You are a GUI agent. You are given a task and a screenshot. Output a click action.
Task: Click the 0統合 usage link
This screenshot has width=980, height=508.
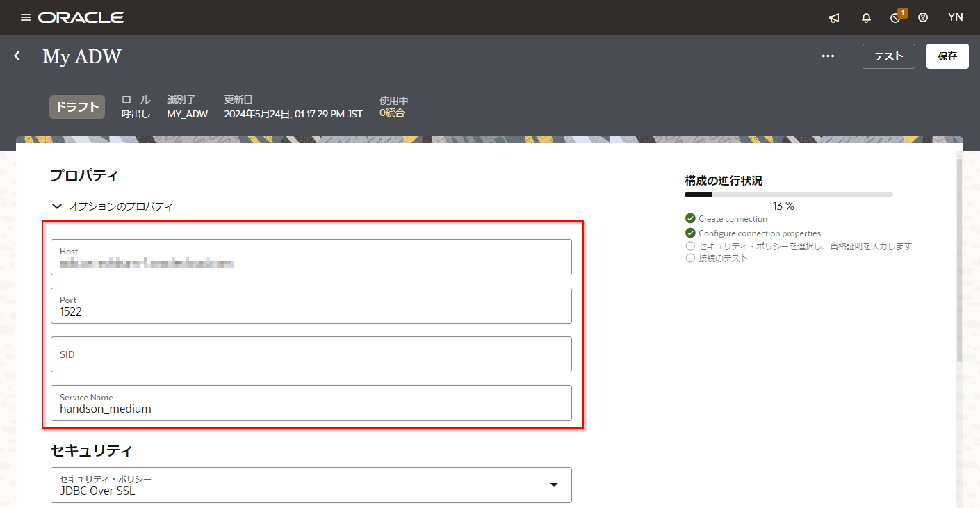392,113
